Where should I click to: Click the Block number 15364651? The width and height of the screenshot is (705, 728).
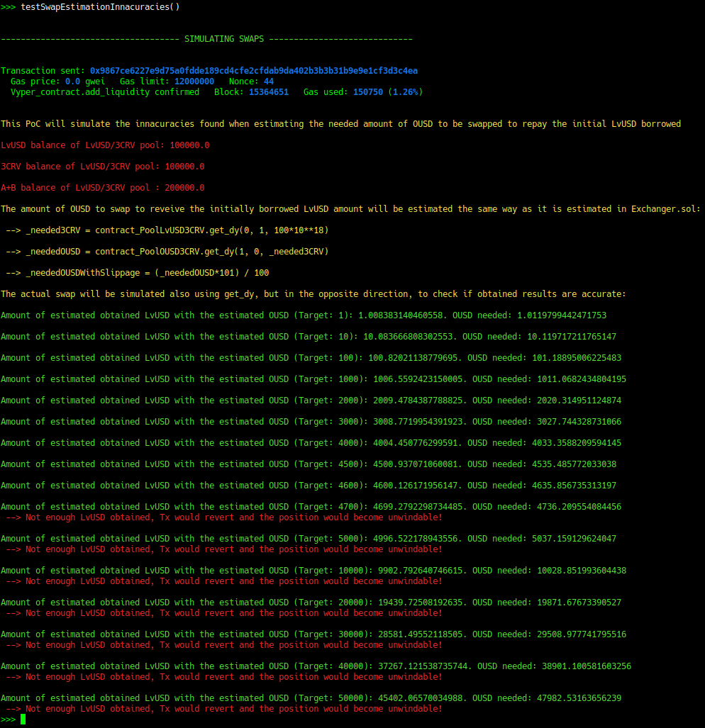click(x=268, y=92)
